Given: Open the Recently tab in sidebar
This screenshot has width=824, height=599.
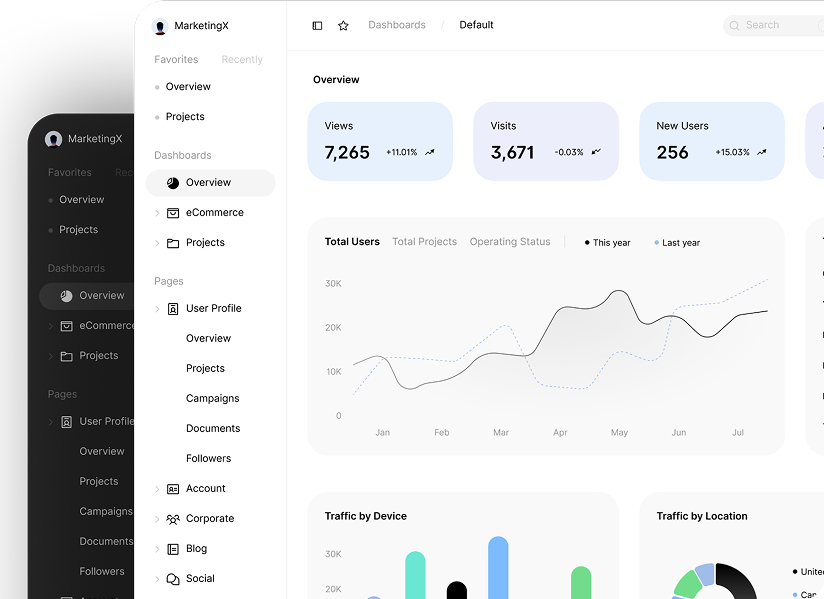Looking at the screenshot, I should (x=242, y=60).
